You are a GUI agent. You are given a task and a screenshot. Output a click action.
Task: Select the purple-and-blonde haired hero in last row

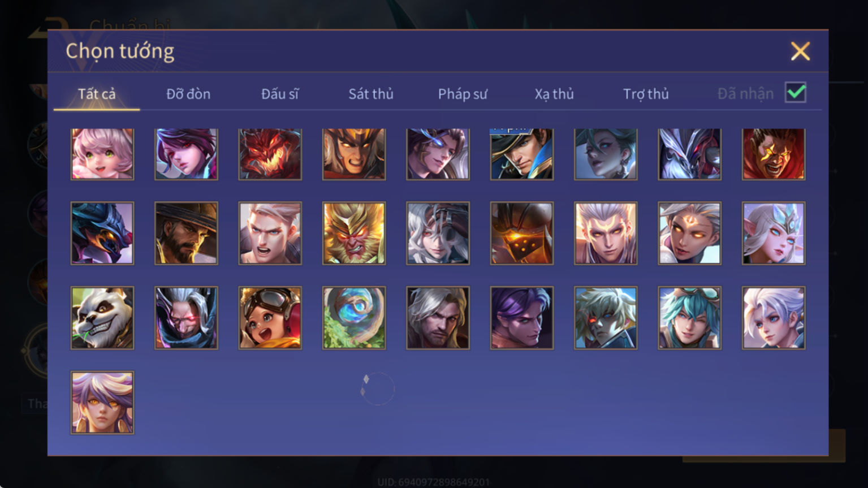(x=102, y=403)
